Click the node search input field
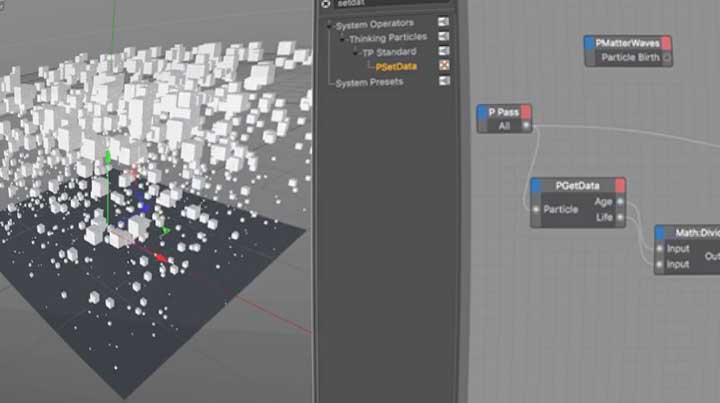The image size is (720, 403). pos(390,4)
